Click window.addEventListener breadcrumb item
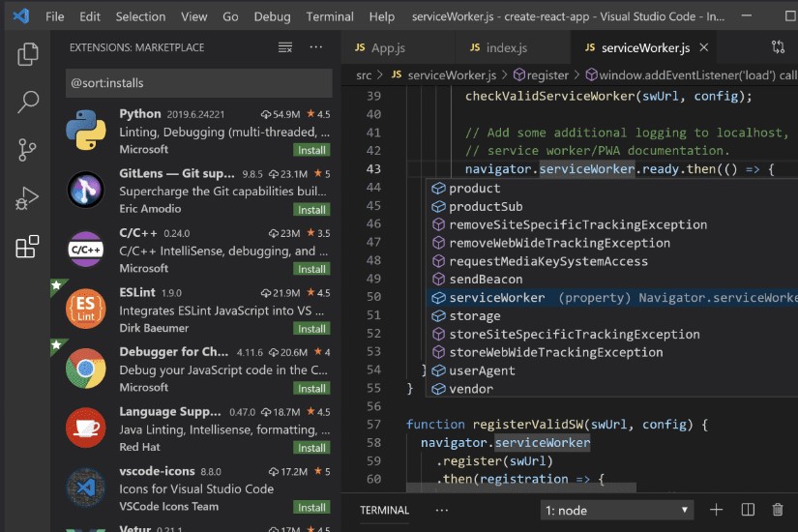 point(692,75)
